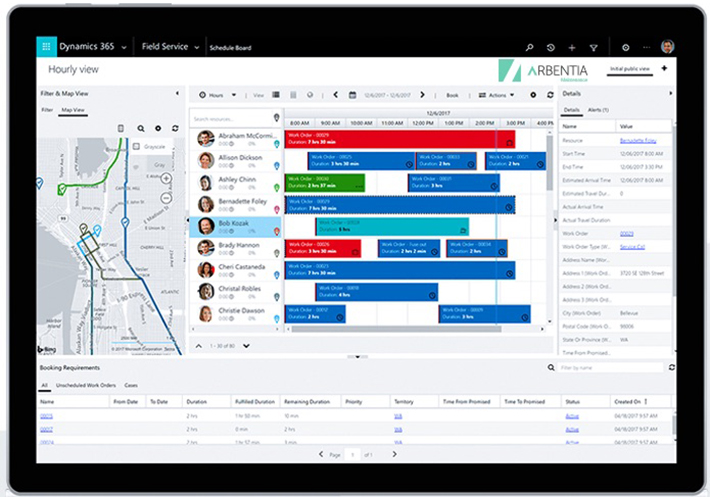
Task: Open the Details tab in right panel
Action: 571,110
